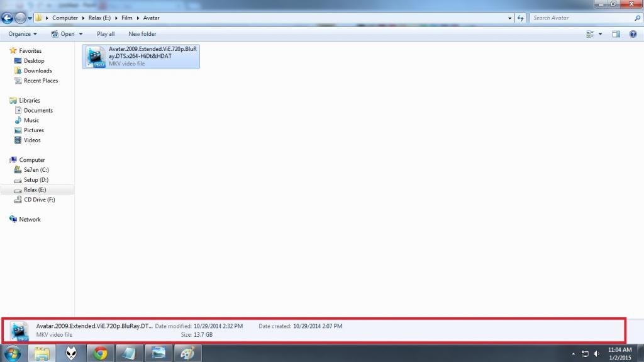Open the Documents library
The height and width of the screenshot is (362, 644).
click(38, 110)
